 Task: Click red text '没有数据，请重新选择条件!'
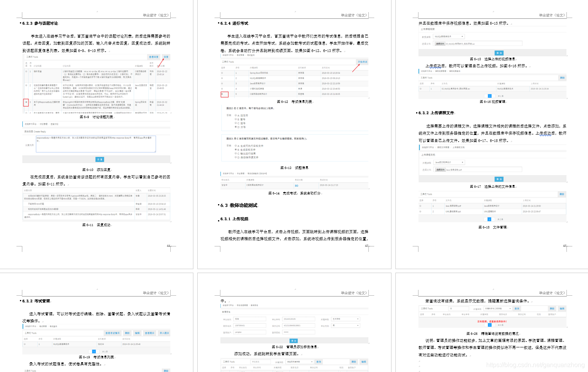[492, 322]
